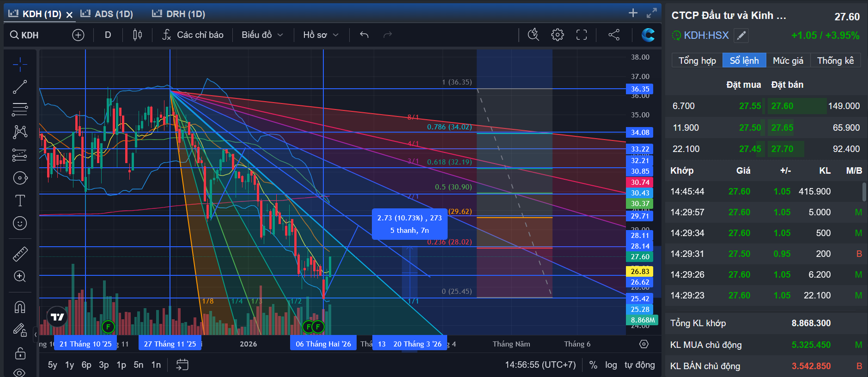The image size is (868, 377).
Task: Set chart range to 1n
Action: pyautogui.click(x=156, y=365)
